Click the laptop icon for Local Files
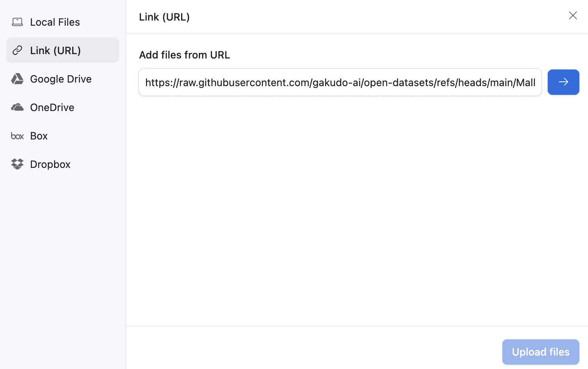588x369 pixels. pos(17,22)
